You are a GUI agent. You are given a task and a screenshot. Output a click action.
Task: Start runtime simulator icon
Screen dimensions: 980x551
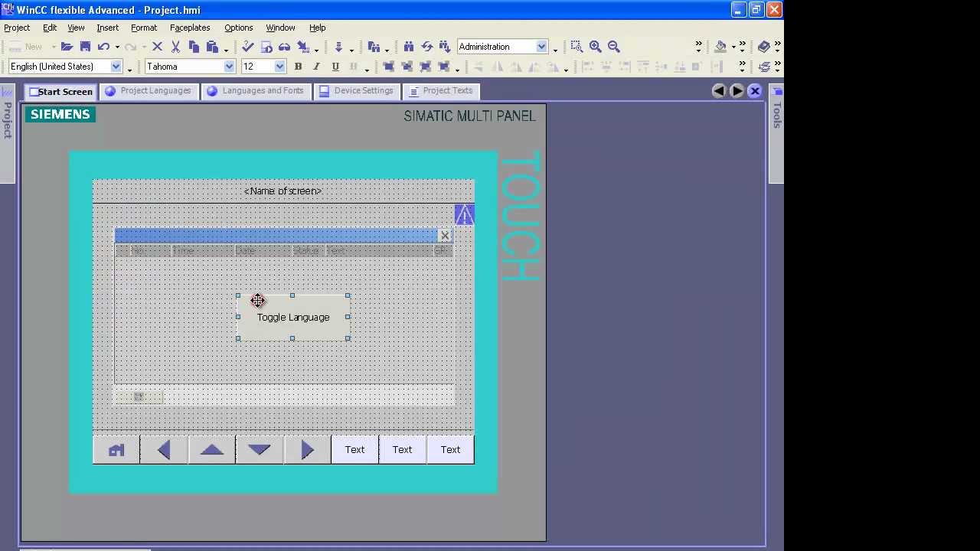coord(266,47)
